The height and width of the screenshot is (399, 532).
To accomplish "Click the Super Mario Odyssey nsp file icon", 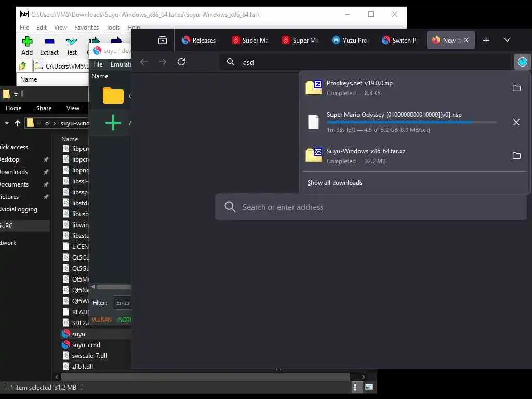I will [313, 122].
